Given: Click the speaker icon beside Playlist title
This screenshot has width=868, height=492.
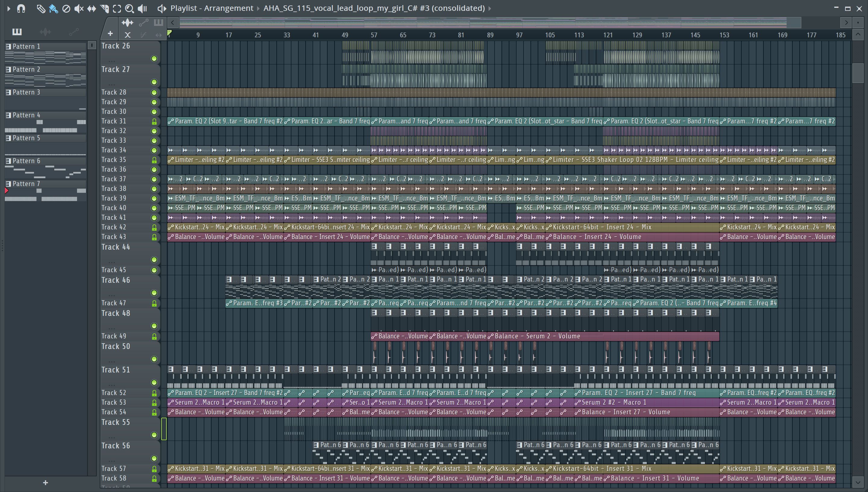Looking at the screenshot, I should click(x=162, y=8).
